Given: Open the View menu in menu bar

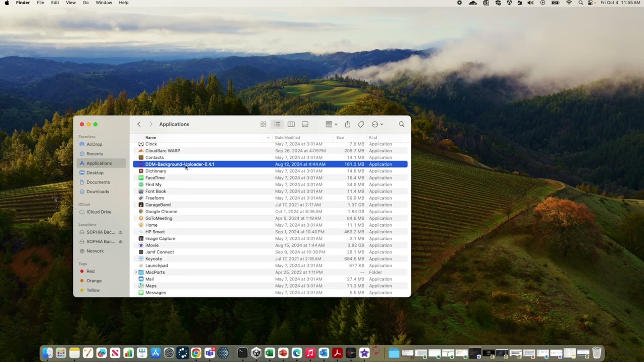Looking at the screenshot, I should [x=71, y=3].
